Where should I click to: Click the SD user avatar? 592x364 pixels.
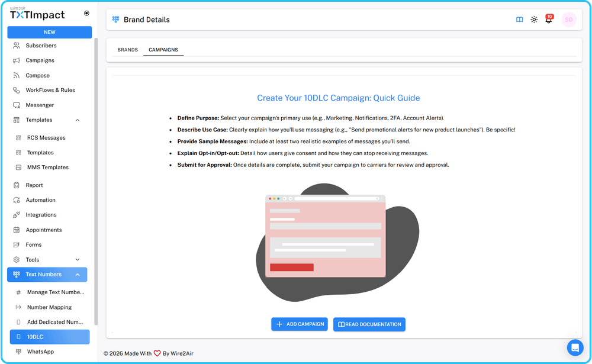[x=568, y=20]
